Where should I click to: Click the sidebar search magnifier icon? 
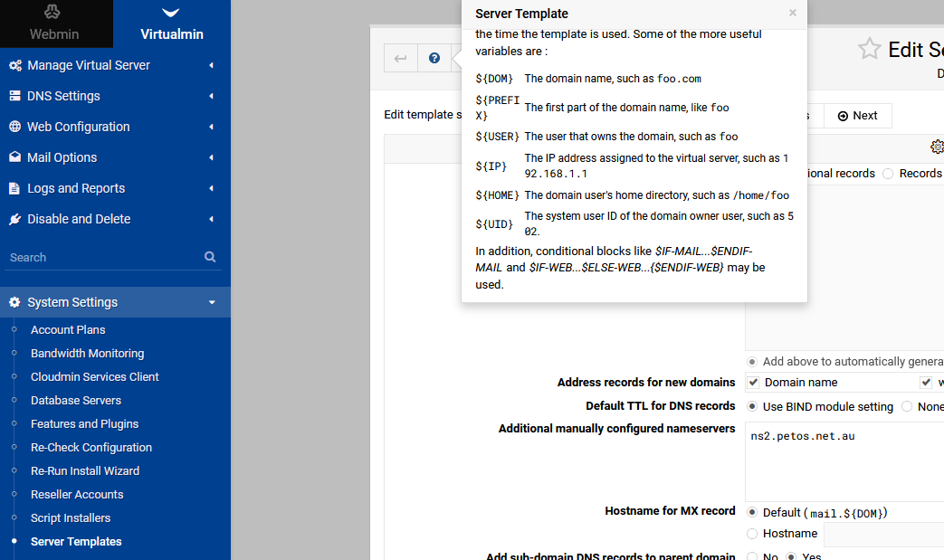(x=209, y=257)
